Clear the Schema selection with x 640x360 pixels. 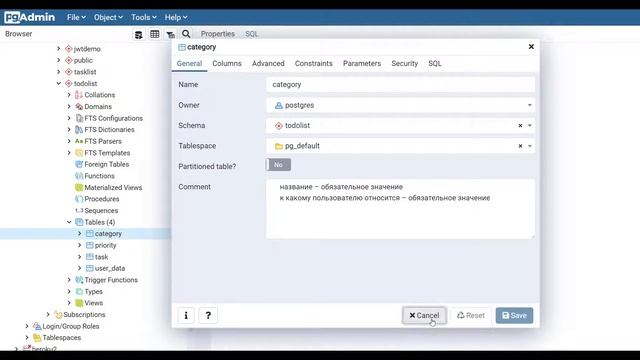tap(520, 126)
